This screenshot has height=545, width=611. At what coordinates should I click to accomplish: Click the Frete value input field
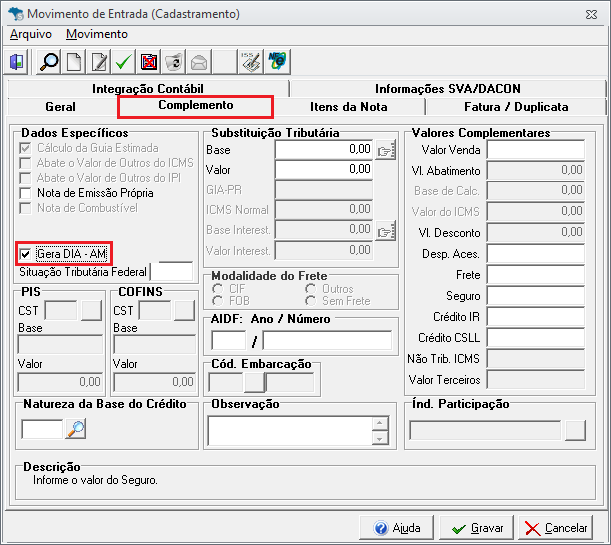coord(536,275)
